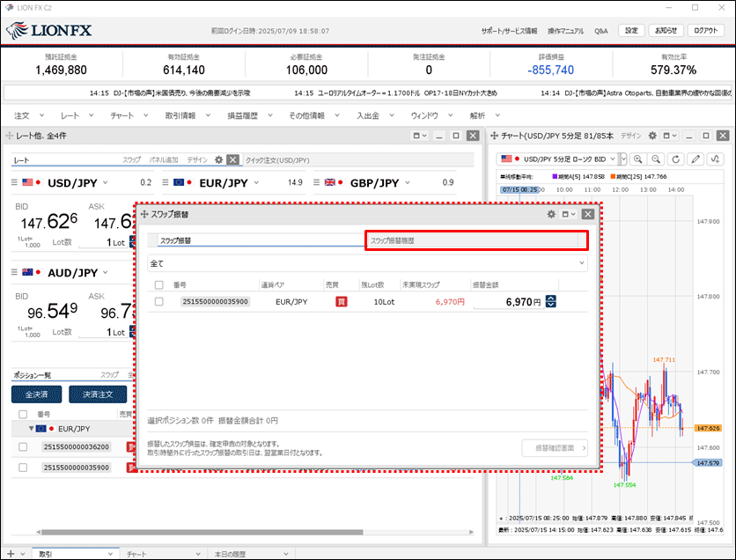736x560 pixels.
Task: Switch to クイック注文(USD/JPY) tab
Action: 277,160
